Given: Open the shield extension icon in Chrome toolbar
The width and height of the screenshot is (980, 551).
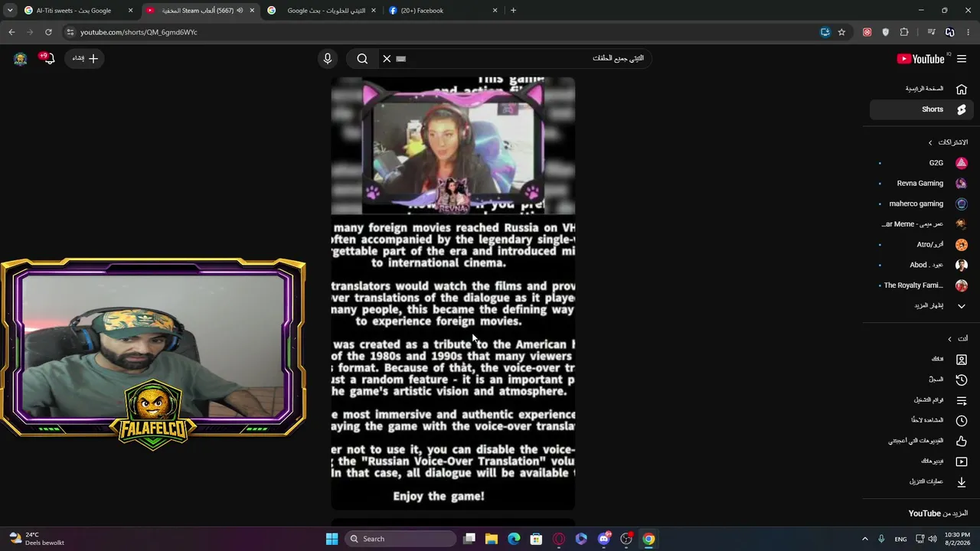Looking at the screenshot, I should (886, 32).
